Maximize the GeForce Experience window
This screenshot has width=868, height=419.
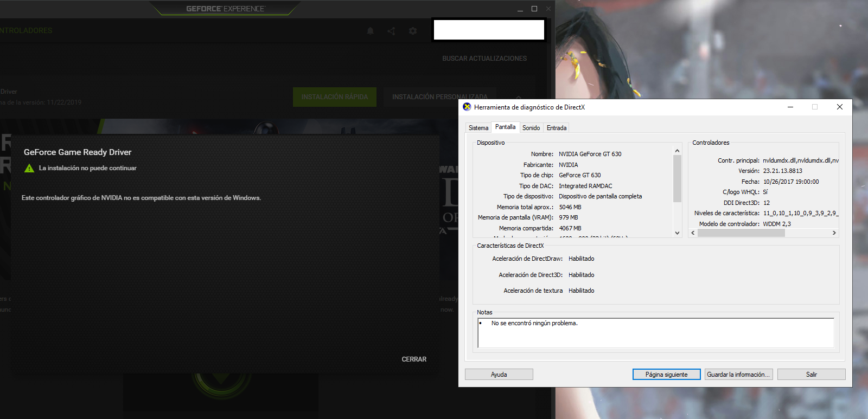534,9
